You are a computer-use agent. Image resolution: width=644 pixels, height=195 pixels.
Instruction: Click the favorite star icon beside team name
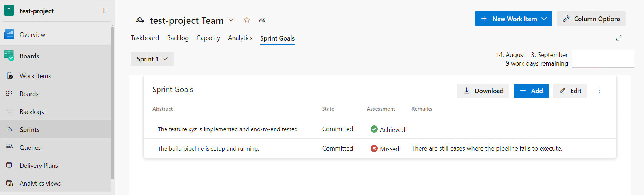tap(247, 20)
